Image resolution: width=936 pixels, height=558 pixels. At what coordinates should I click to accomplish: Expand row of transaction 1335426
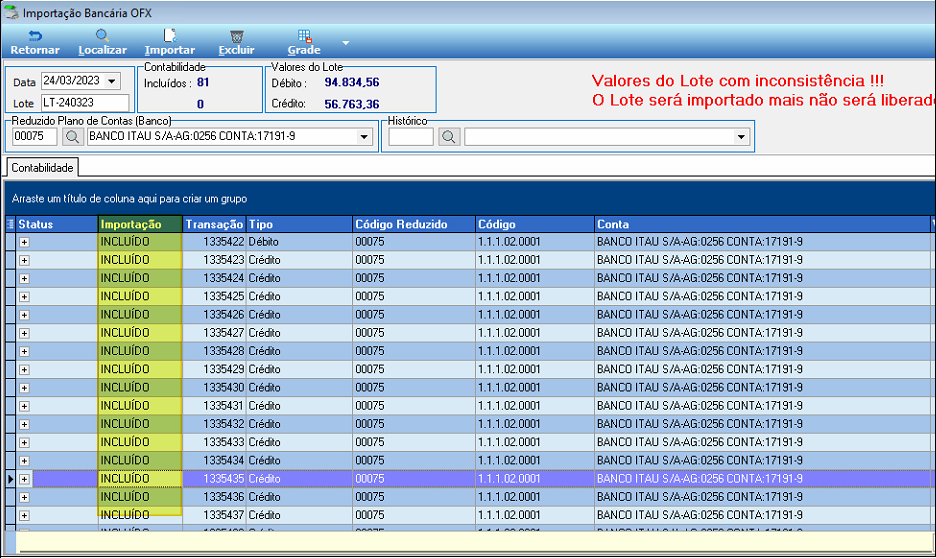pos(24,315)
